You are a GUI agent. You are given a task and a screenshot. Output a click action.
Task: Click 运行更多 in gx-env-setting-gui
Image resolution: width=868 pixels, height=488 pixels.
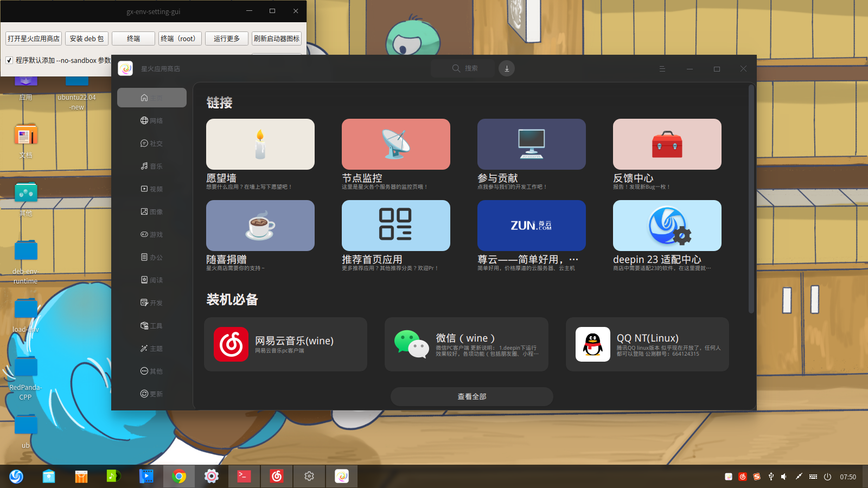[x=227, y=38]
